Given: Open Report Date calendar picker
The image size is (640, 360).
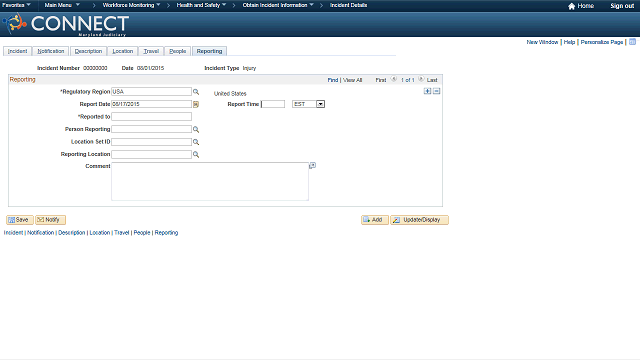Looking at the screenshot, I should pyautogui.click(x=196, y=104).
